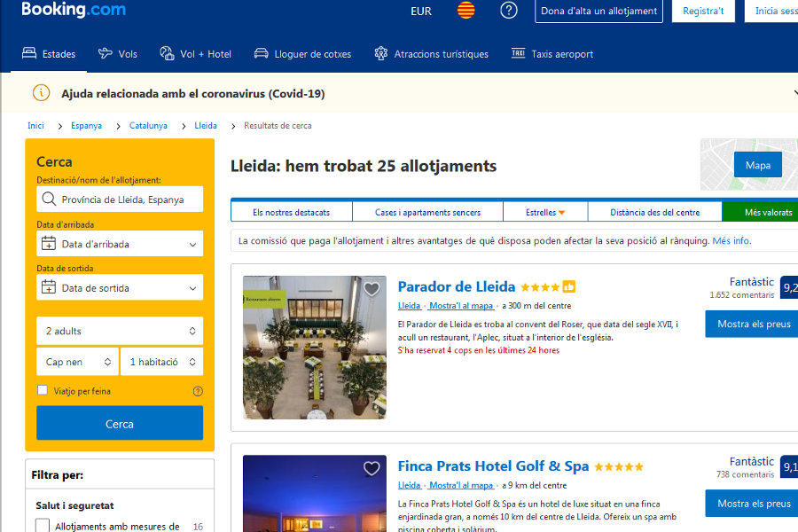Open the Més info ranking link

pos(731,240)
